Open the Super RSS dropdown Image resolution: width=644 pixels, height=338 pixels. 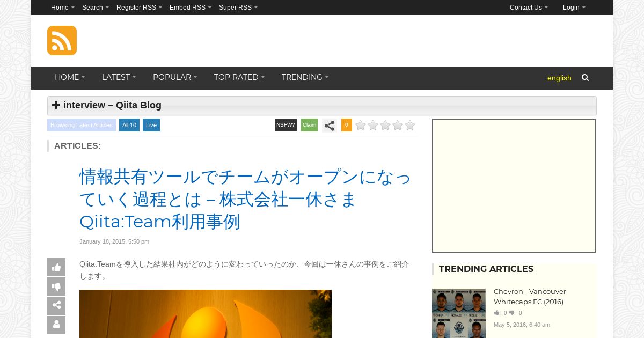[238, 8]
